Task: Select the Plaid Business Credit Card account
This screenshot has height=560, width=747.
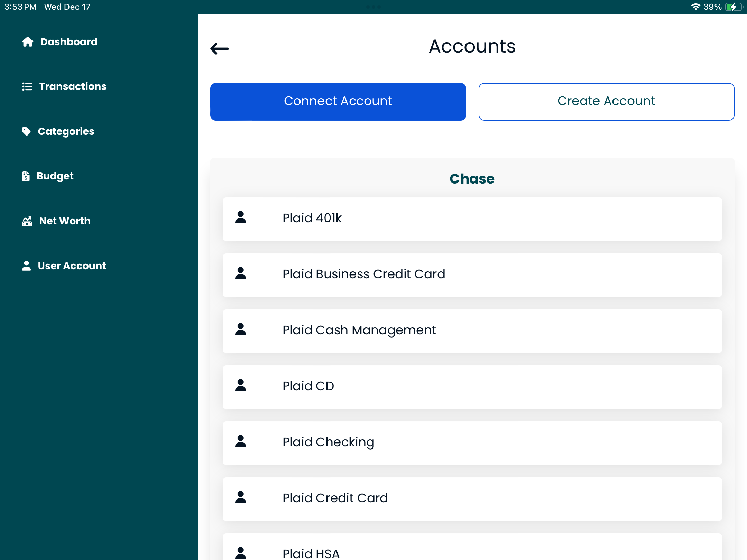Action: (472, 274)
